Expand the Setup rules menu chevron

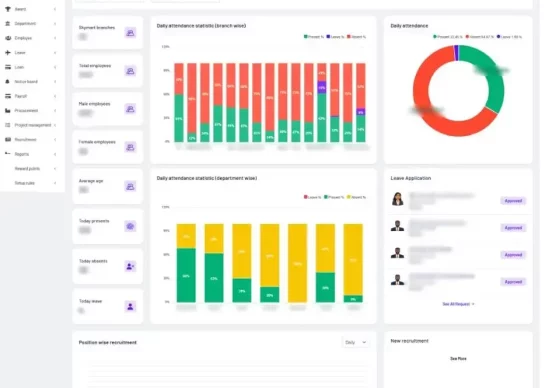[x=55, y=183]
